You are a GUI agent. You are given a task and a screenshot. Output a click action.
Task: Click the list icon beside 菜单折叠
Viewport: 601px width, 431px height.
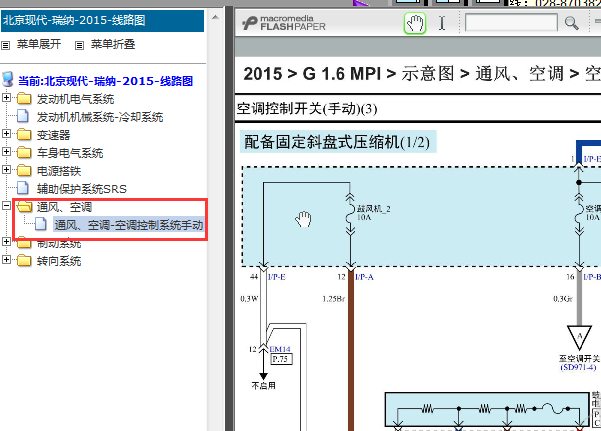point(79,46)
